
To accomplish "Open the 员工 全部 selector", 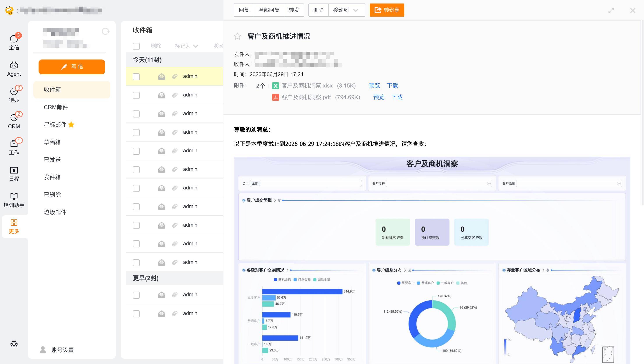I will tap(306, 183).
